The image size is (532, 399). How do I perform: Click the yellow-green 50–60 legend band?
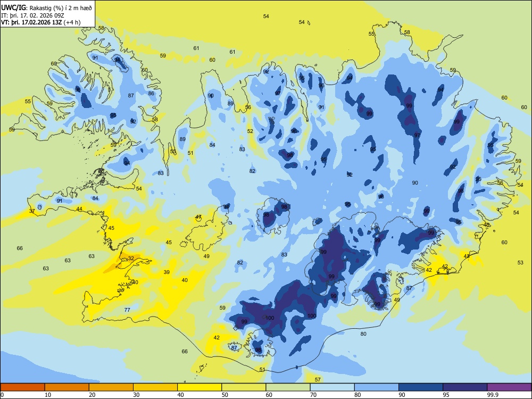(x=244, y=387)
